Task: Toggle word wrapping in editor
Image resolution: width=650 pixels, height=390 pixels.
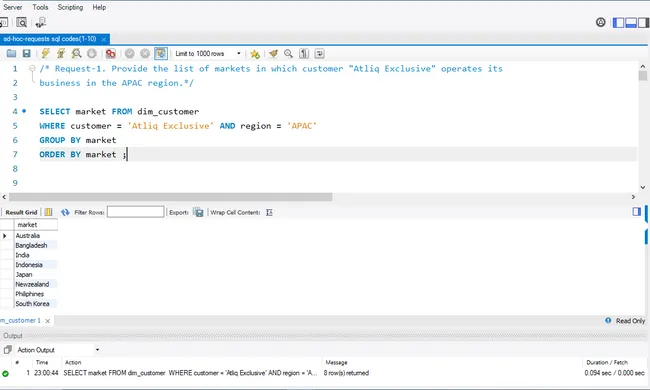Action: point(319,53)
